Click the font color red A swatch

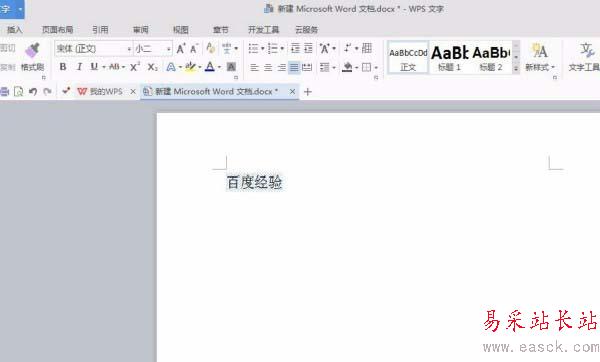coord(210,67)
